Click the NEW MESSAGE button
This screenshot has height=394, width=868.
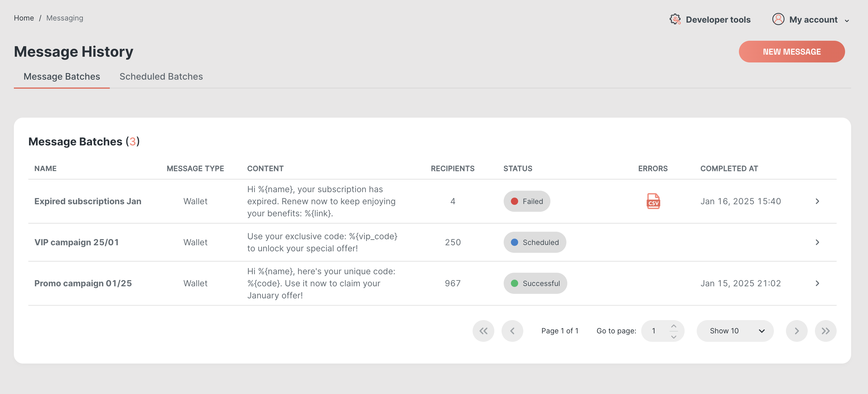pyautogui.click(x=791, y=52)
